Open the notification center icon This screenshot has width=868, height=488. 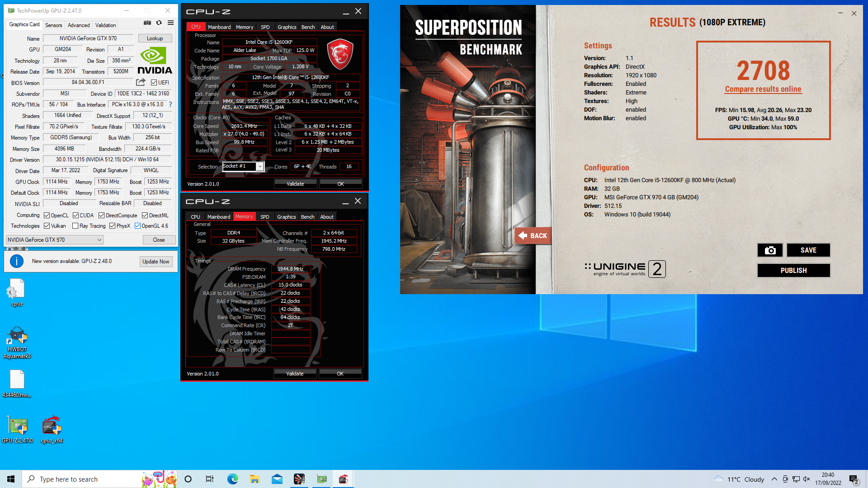854,479
